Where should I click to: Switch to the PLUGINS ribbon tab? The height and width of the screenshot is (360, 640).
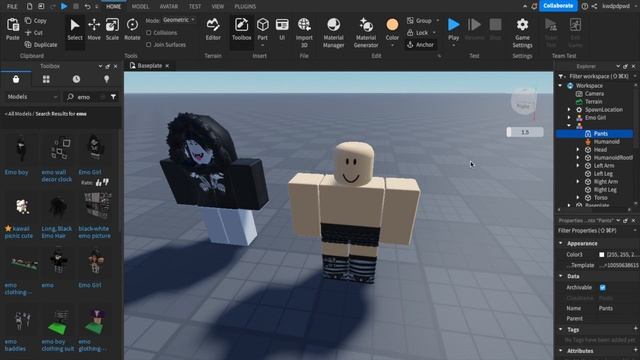pyautogui.click(x=245, y=7)
